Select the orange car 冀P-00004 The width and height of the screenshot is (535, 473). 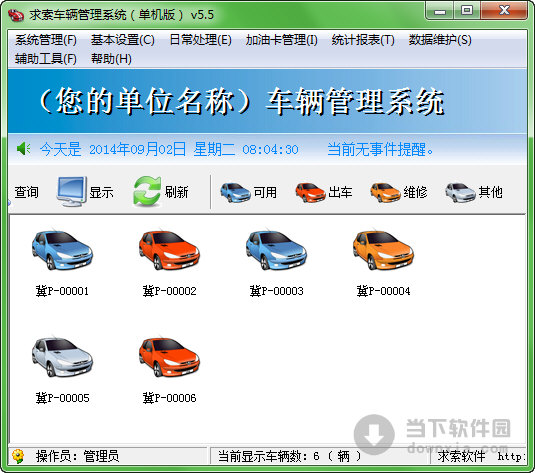(383, 250)
